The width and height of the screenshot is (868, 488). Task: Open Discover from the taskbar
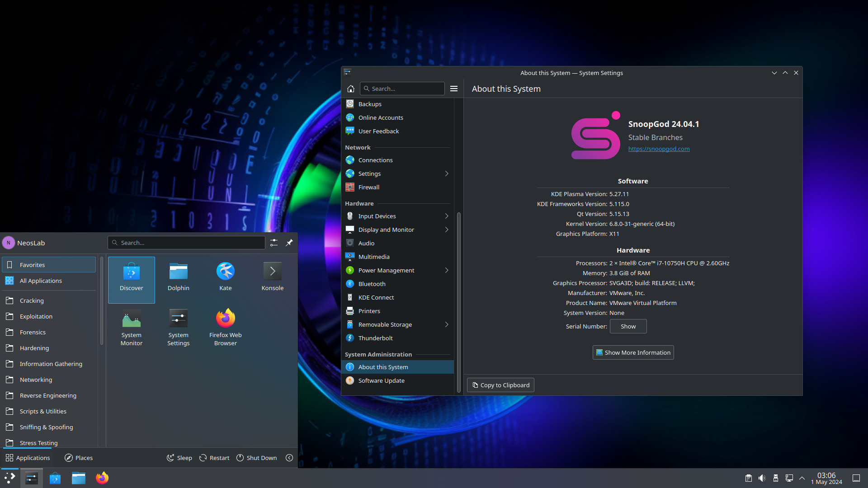[55, 478]
